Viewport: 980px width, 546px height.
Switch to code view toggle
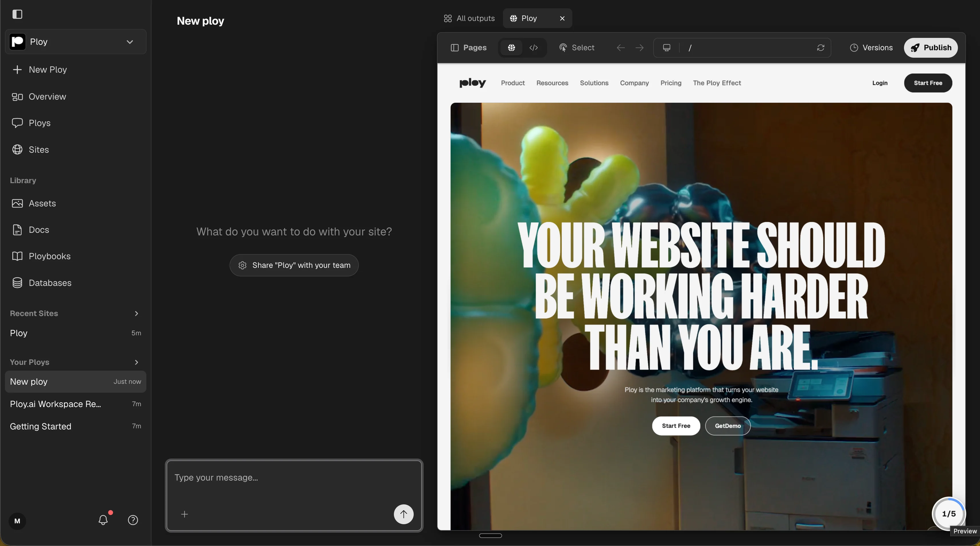534,48
